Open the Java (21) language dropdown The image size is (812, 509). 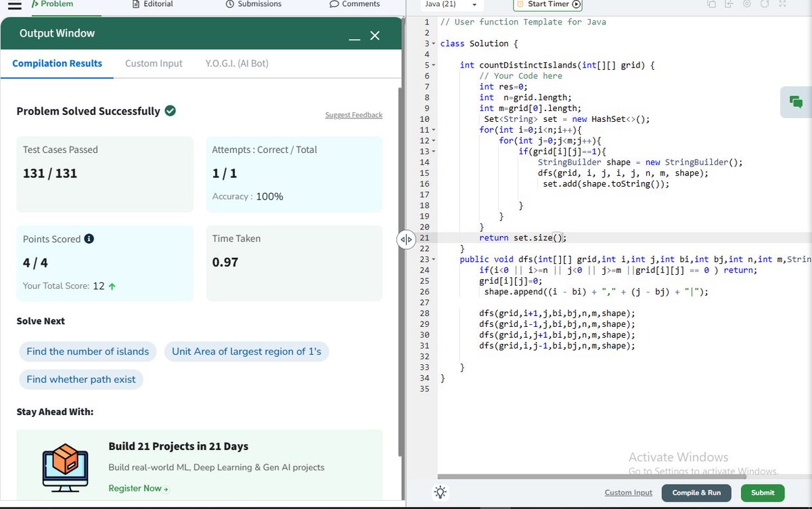pos(451,5)
